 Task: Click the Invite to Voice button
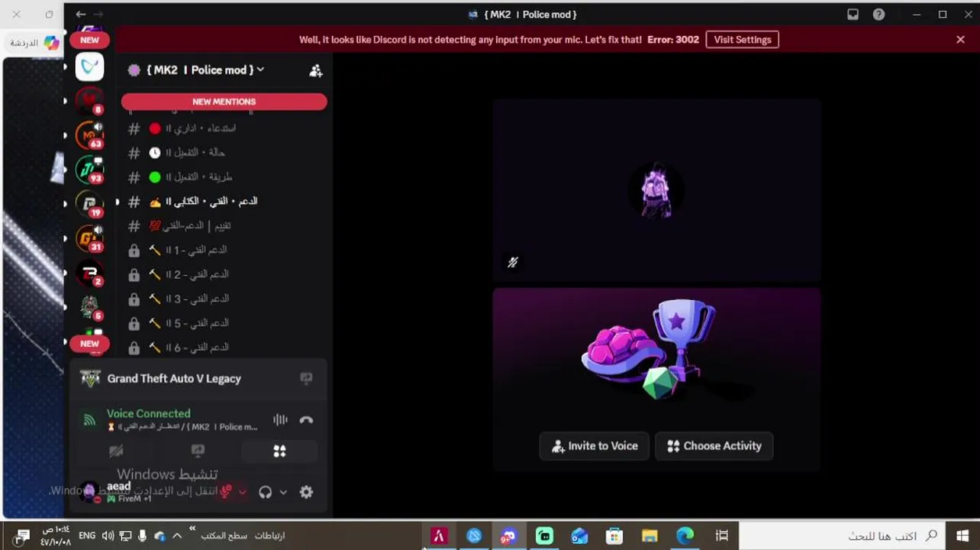[x=595, y=446]
